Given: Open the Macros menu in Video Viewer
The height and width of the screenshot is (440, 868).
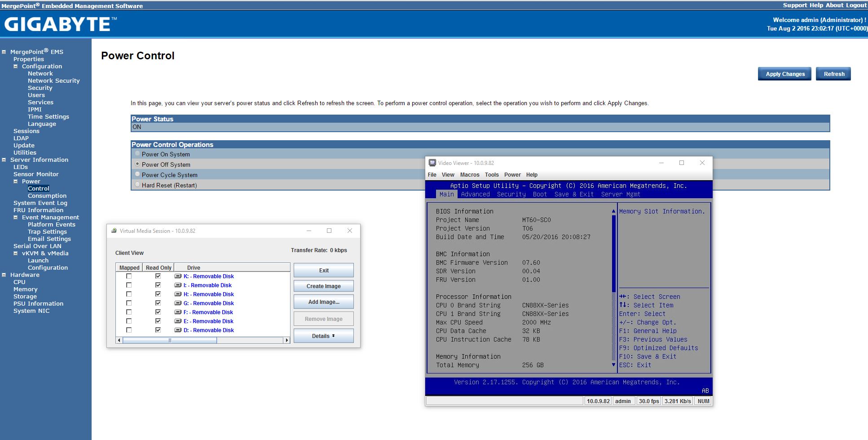Looking at the screenshot, I should coord(469,175).
